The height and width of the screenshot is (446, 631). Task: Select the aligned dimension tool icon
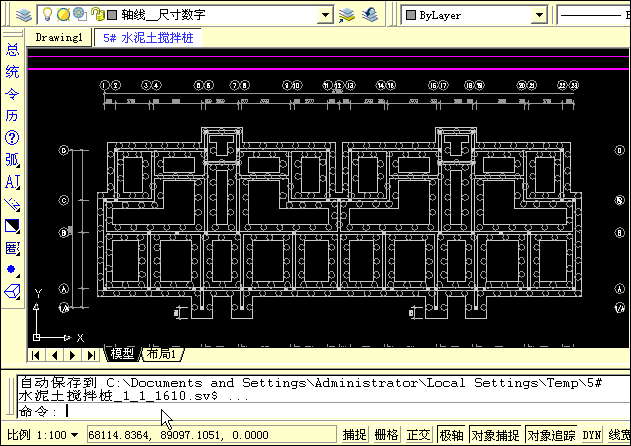[12, 204]
